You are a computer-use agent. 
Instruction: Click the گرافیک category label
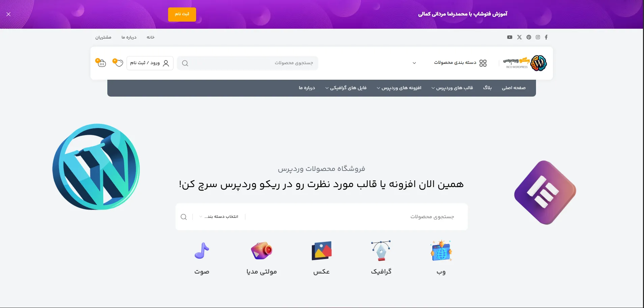click(x=381, y=272)
